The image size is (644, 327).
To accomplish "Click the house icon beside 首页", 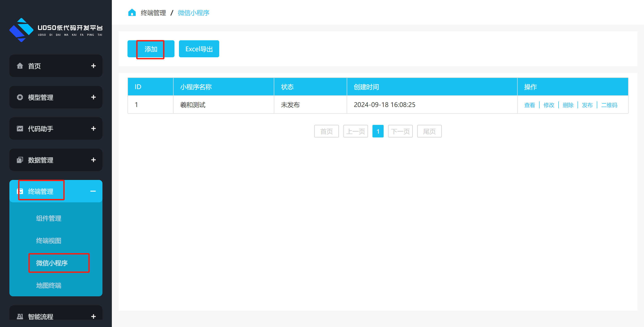I will 20,66.
